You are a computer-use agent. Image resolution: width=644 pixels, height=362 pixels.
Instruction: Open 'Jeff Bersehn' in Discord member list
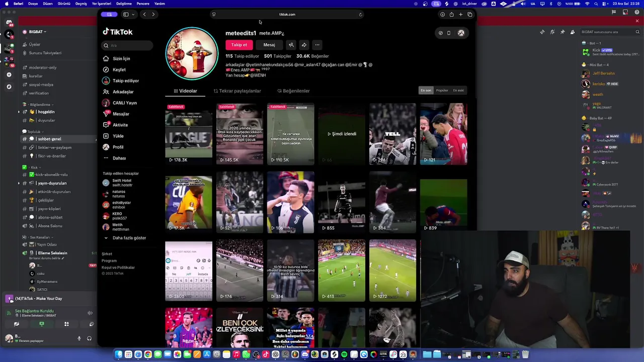pyautogui.click(x=604, y=73)
